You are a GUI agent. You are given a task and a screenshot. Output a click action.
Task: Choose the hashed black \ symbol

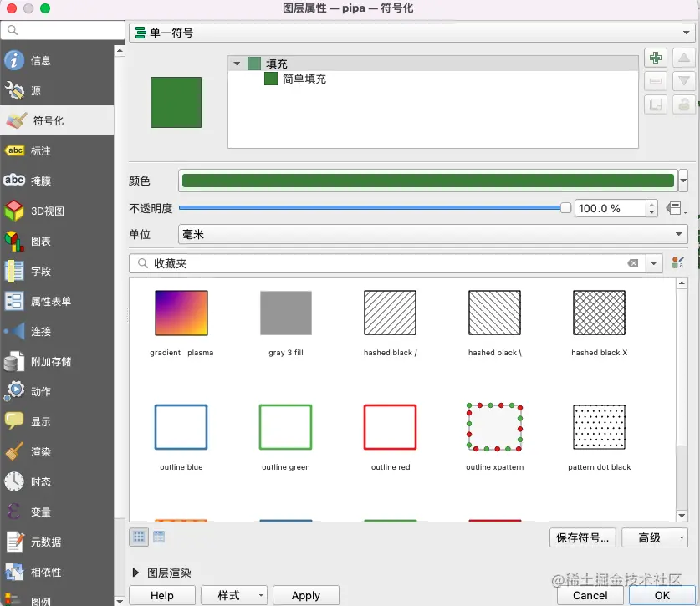[x=494, y=313]
